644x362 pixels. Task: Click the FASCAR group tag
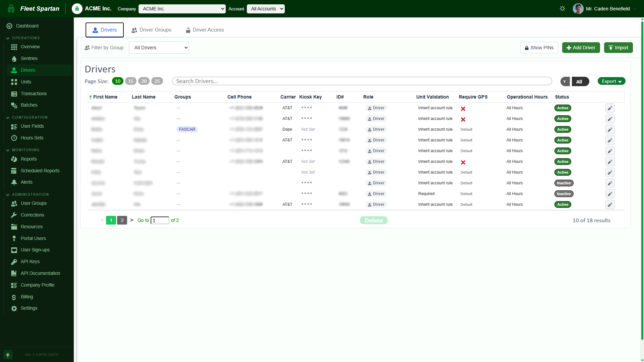point(187,129)
